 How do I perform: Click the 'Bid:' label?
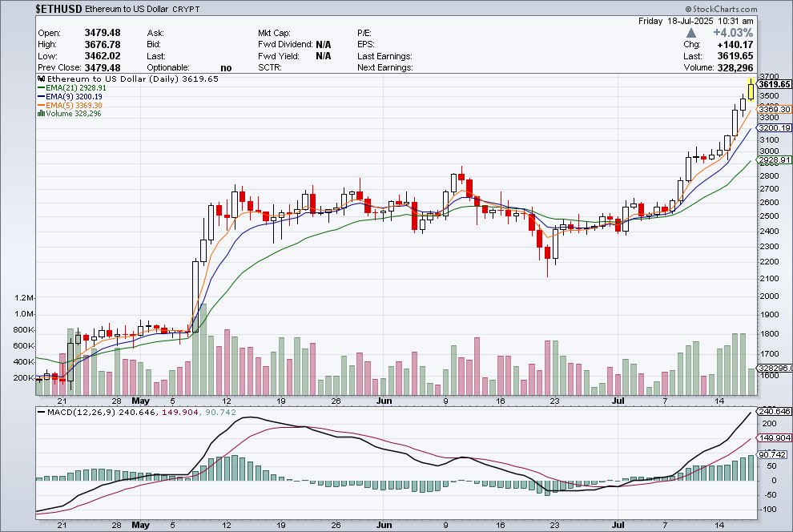[x=154, y=45]
